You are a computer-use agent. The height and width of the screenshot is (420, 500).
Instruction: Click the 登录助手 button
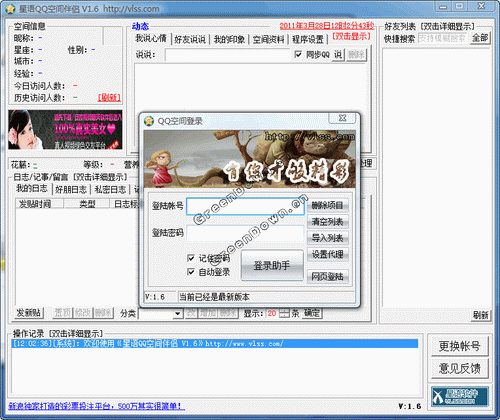point(272,265)
